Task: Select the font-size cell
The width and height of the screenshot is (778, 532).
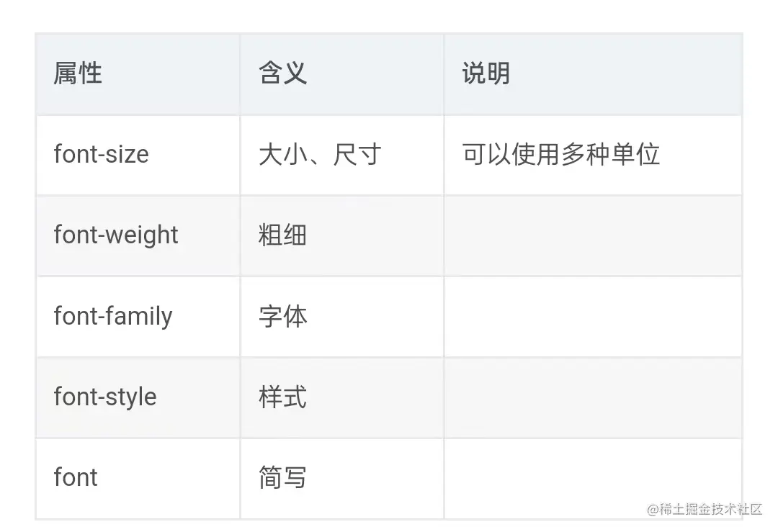Action: pos(138,155)
